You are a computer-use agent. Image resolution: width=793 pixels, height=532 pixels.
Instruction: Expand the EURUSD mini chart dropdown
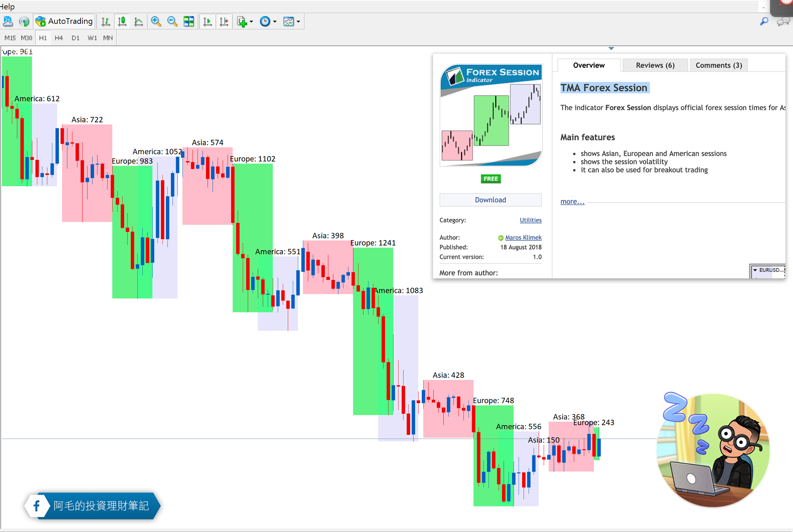[755, 270]
